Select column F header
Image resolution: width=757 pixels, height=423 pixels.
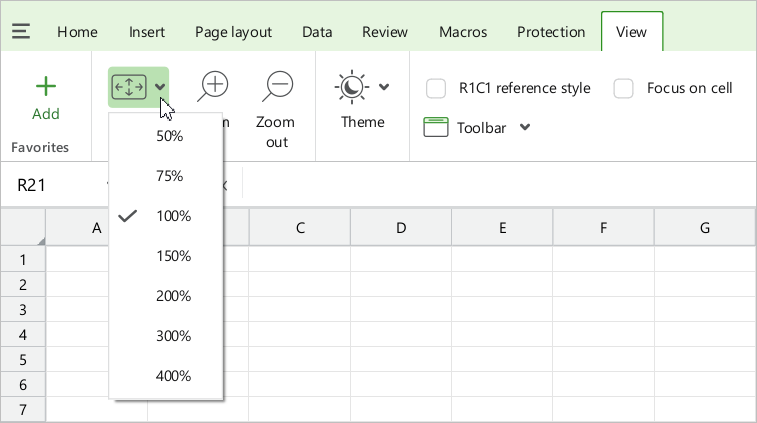tap(603, 227)
